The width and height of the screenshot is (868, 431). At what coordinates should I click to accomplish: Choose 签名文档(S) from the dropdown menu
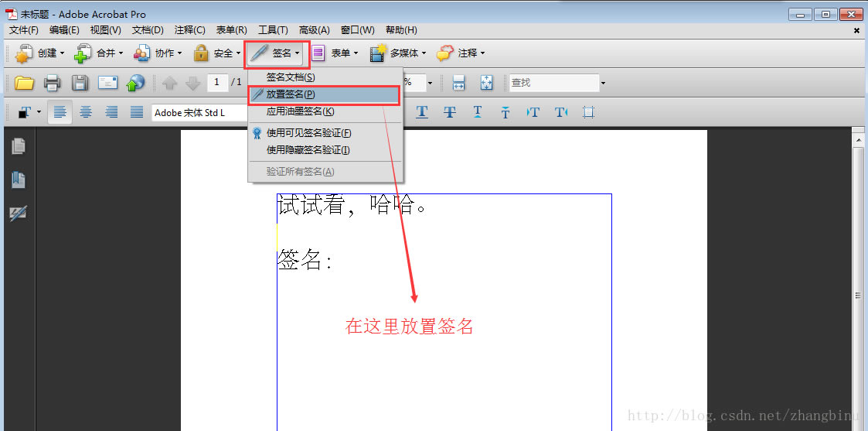pos(325,77)
